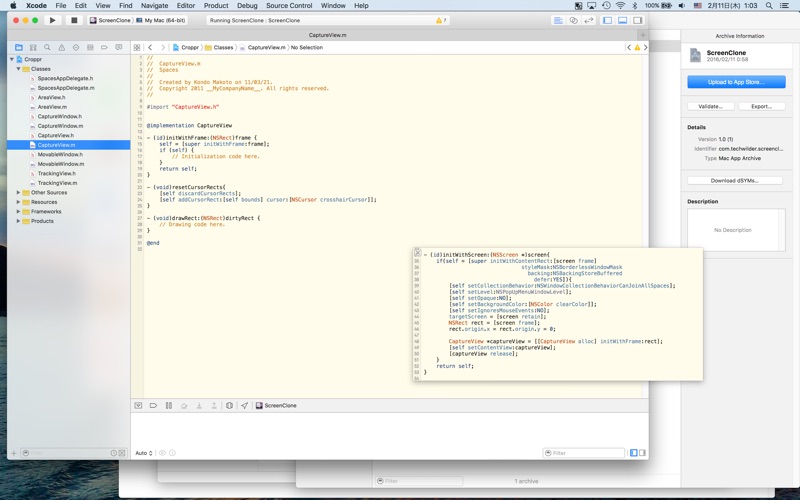Click the Step over icon in the debug bar
The image size is (800, 500).
pyautogui.click(x=184, y=406)
